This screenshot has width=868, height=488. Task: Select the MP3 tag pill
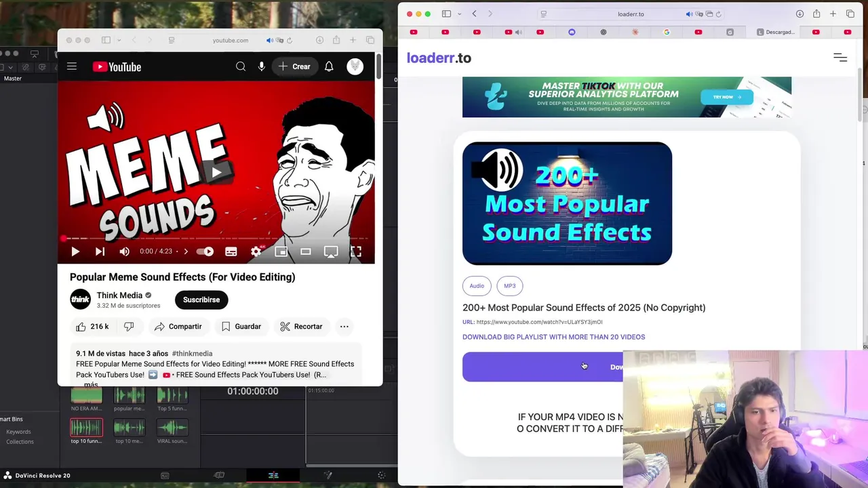(x=509, y=286)
